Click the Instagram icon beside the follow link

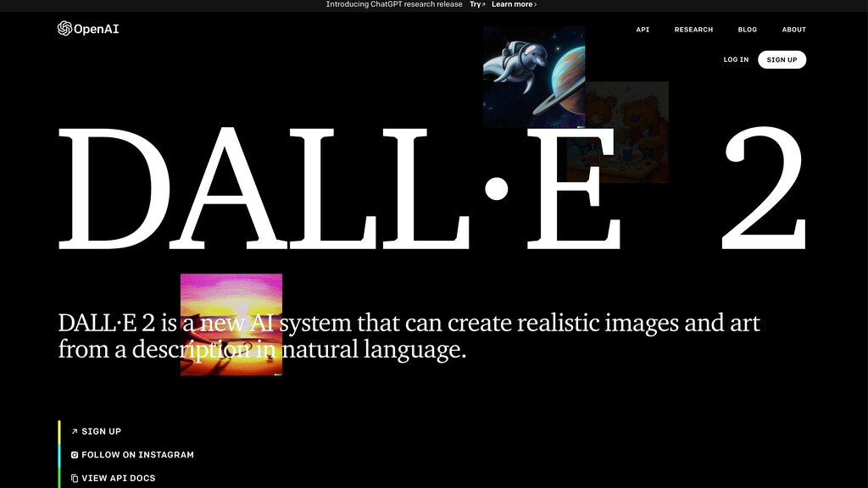75,454
